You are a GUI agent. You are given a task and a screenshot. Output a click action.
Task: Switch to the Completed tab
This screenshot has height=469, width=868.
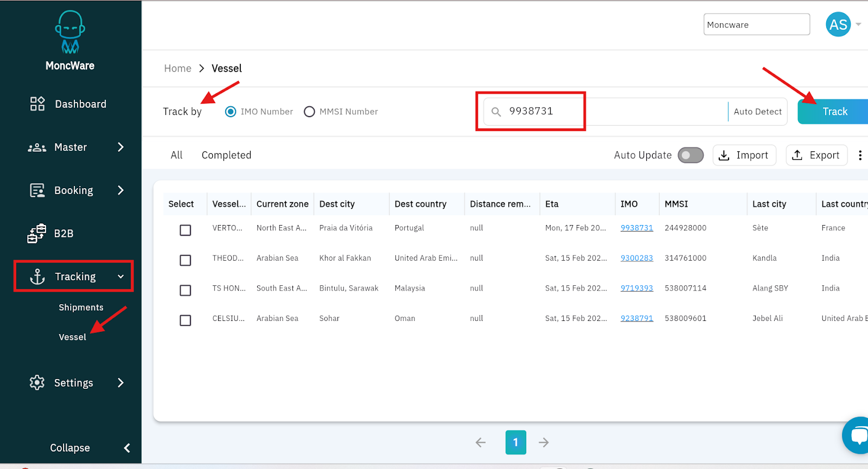click(x=226, y=155)
